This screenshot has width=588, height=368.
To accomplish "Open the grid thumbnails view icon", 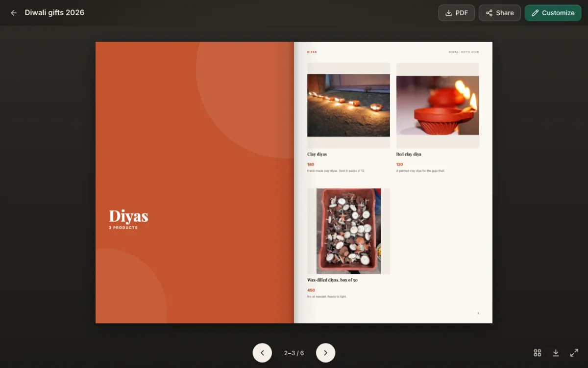I will (x=538, y=353).
